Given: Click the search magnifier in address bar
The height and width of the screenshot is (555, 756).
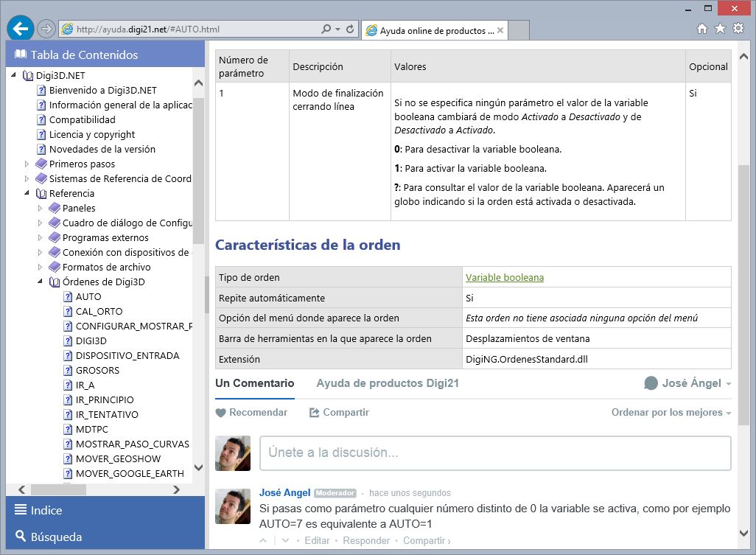Looking at the screenshot, I should tap(326, 29).
